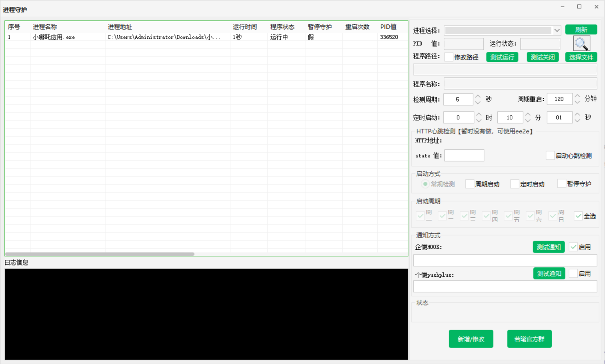The height and width of the screenshot is (364, 605).
Task: Toggle the 启动心跳检测 checkbox
Action: pyautogui.click(x=550, y=155)
